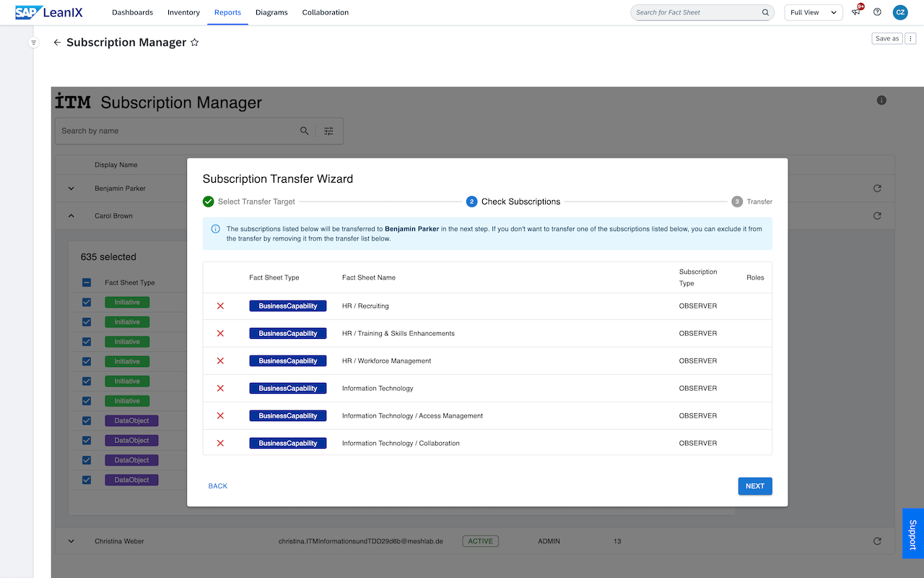Click the OBSERVER cell of HR / Recruiting

(698, 306)
